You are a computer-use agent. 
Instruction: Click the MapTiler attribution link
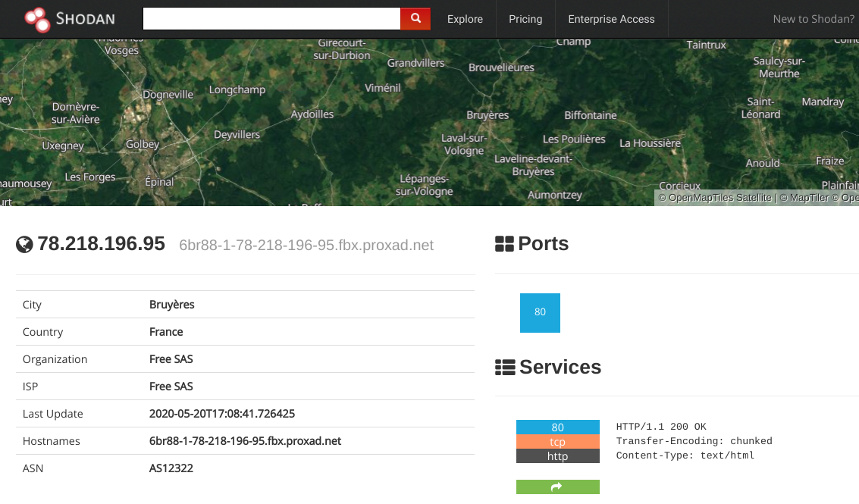(x=804, y=198)
